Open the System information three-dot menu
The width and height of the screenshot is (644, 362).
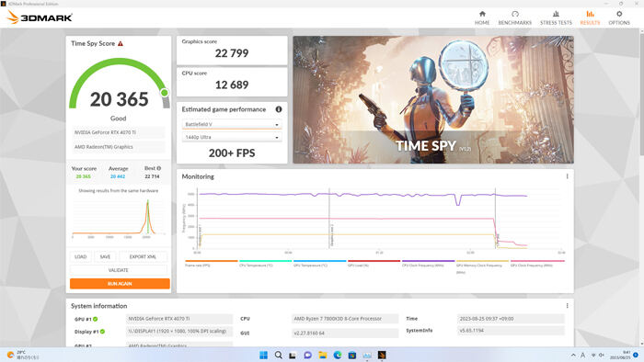pos(568,306)
